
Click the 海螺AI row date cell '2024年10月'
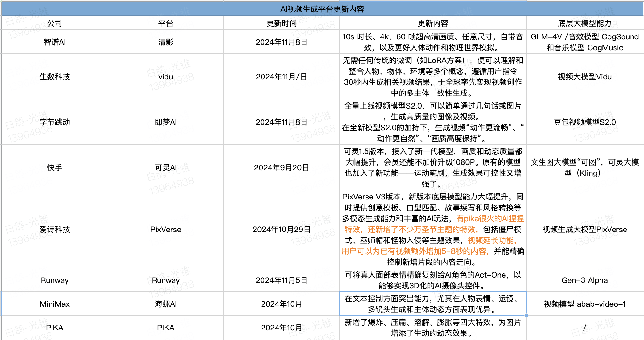pyautogui.click(x=282, y=304)
